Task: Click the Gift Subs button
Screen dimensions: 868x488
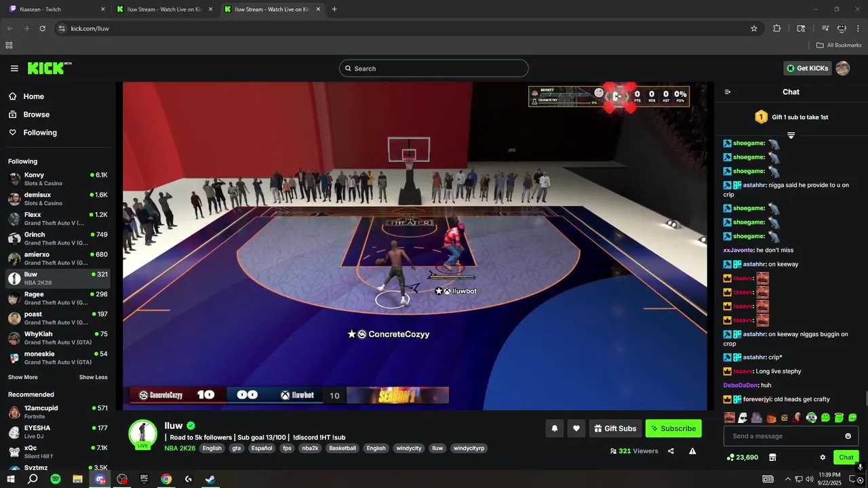Action: pyautogui.click(x=615, y=428)
